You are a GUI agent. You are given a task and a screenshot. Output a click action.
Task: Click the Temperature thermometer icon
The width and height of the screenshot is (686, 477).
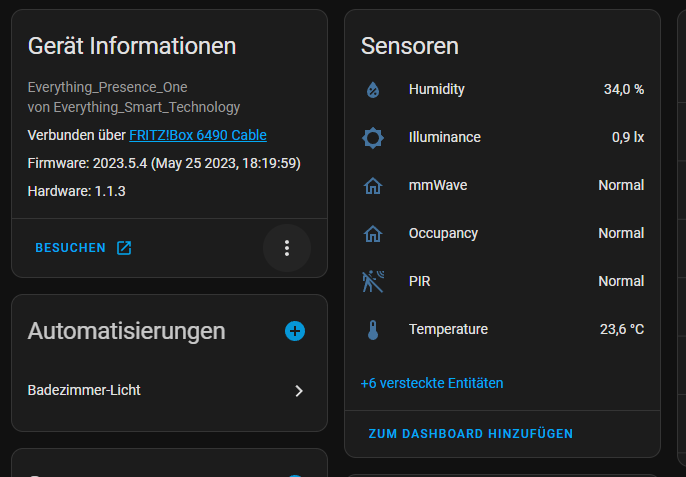pyautogui.click(x=373, y=330)
